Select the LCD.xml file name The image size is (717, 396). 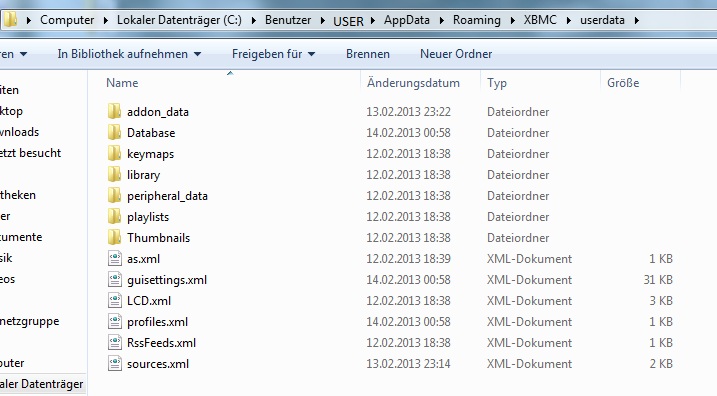pyautogui.click(x=149, y=301)
